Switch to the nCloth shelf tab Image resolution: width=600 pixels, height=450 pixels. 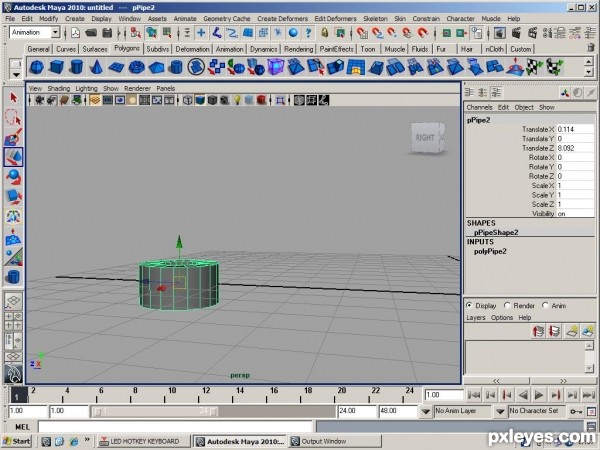click(x=494, y=49)
